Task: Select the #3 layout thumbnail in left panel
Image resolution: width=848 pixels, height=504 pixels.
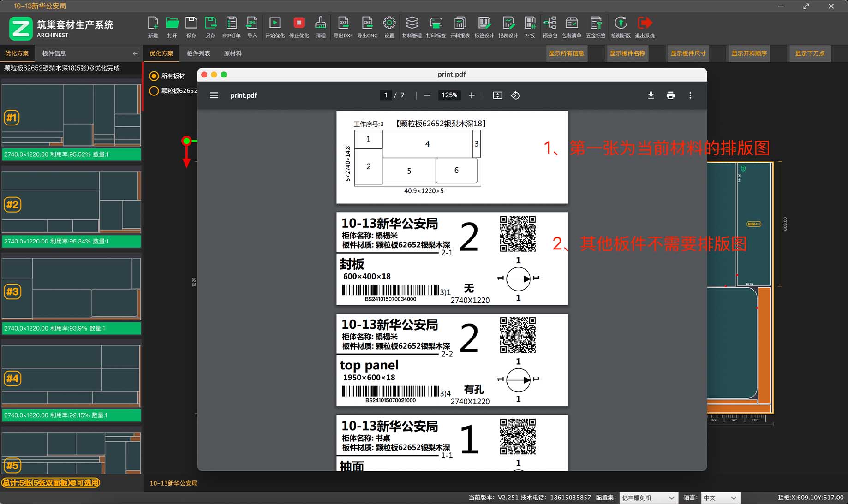Action: (72, 291)
